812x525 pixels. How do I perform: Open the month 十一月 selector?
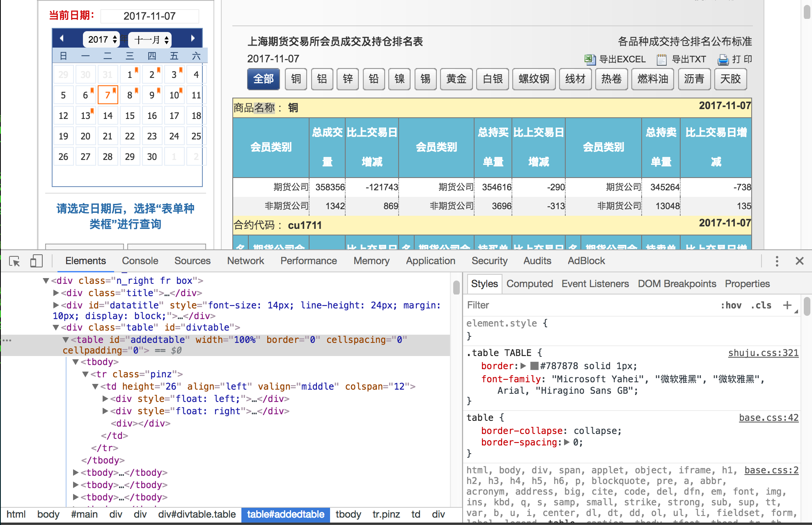(150, 39)
